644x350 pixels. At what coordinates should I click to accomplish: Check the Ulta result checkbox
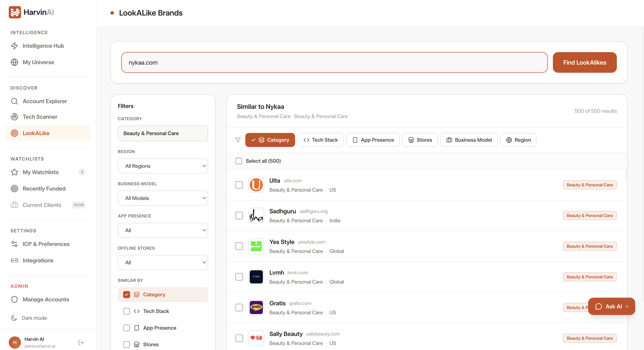click(x=239, y=184)
